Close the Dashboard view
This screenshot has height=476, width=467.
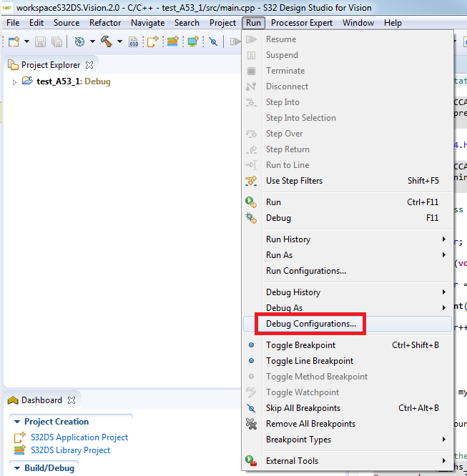click(x=72, y=400)
